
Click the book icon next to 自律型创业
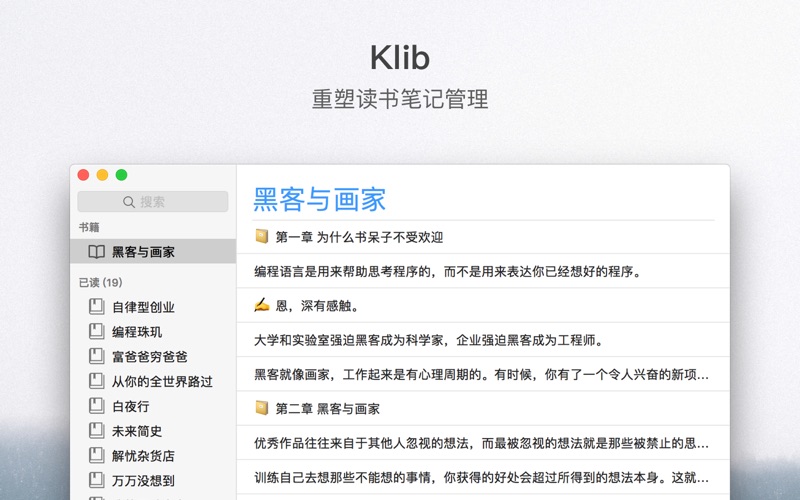click(96, 307)
